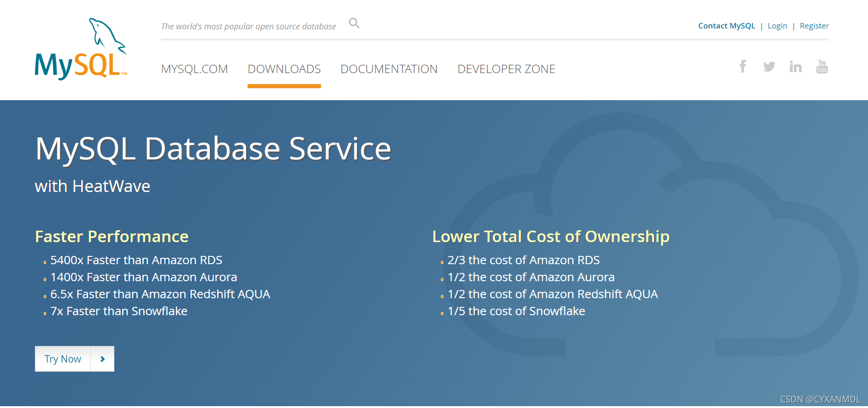Screen dimensions: 868x408
Task: Open MySQL's Facebook page icon
Action: point(743,67)
